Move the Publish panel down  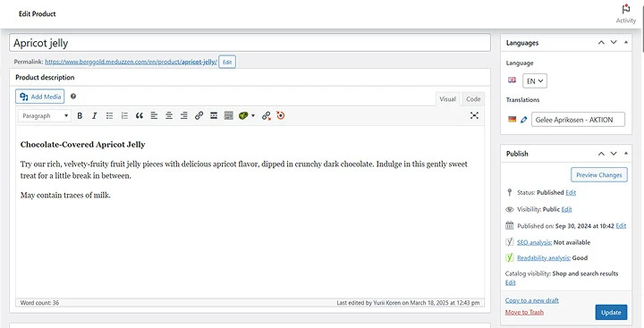pos(614,153)
